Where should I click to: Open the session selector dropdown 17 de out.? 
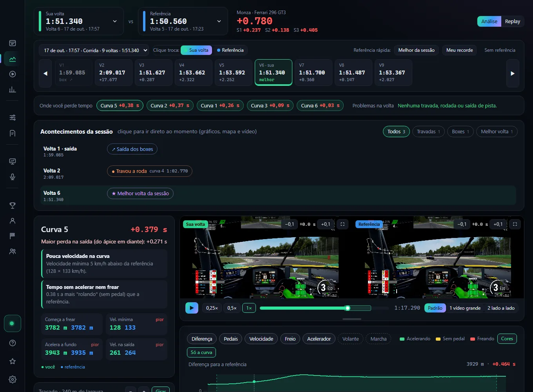[94, 50]
